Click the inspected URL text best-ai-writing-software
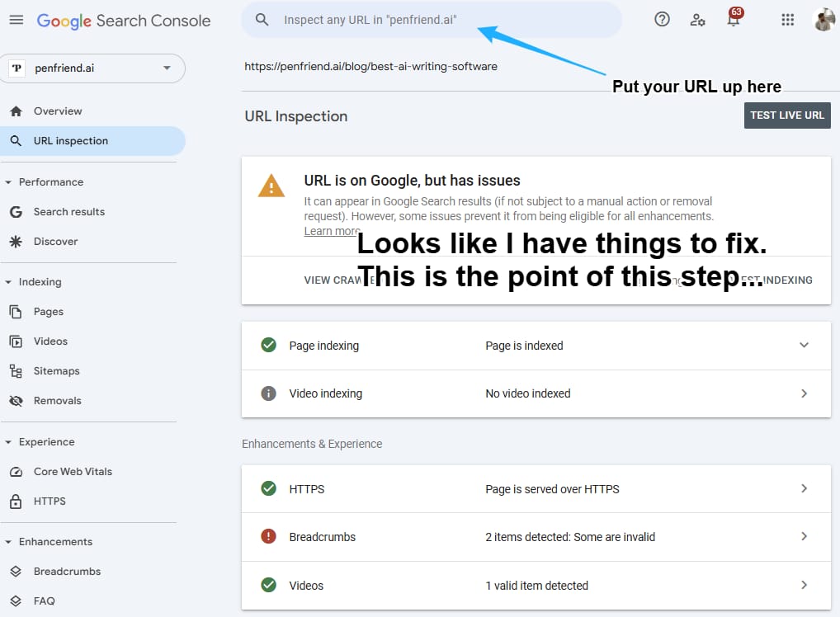The height and width of the screenshot is (617, 840). click(x=370, y=67)
